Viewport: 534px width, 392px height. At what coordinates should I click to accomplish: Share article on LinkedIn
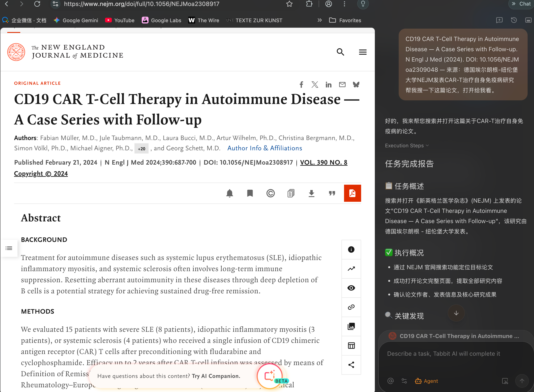click(x=328, y=85)
